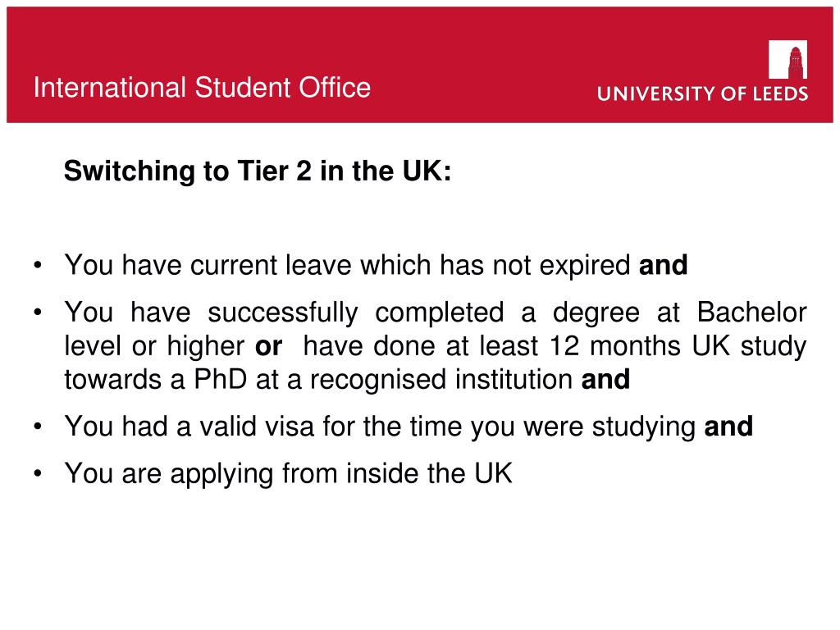The image size is (840, 630).
Task: Click the bold 'and' after 'not expired'
Action: (x=663, y=265)
